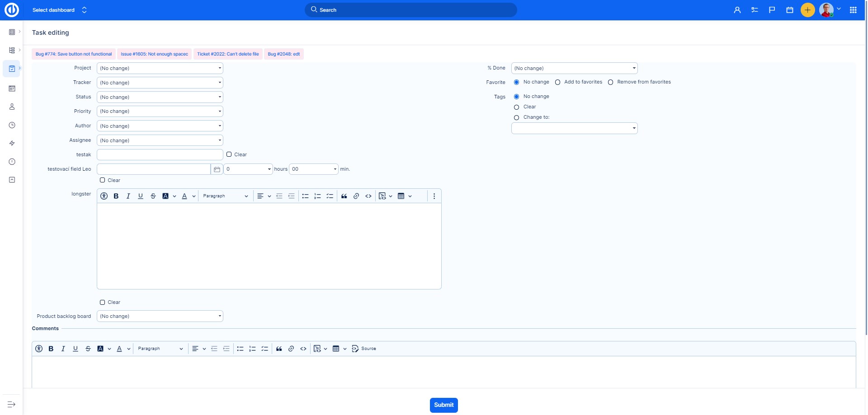Insert a link in the longster editor

[x=356, y=196]
